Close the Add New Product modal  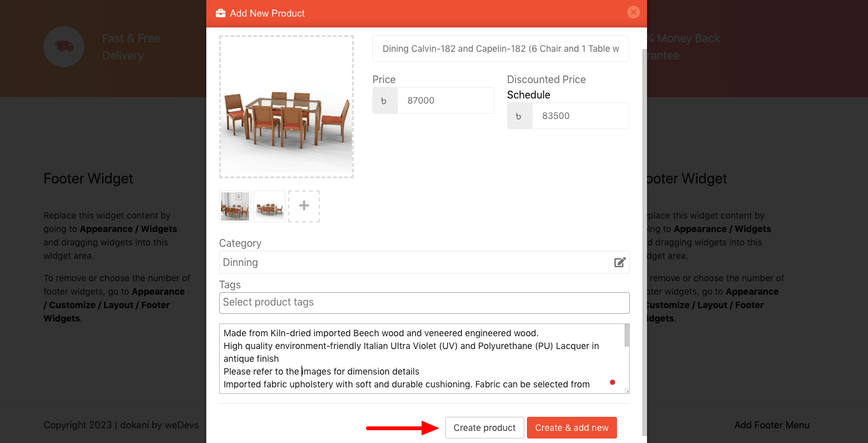(x=633, y=12)
